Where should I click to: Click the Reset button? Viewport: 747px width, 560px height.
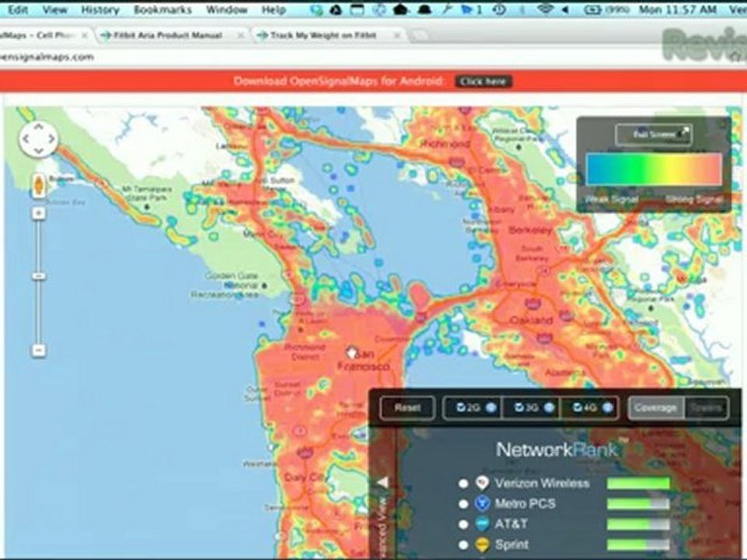[407, 408]
